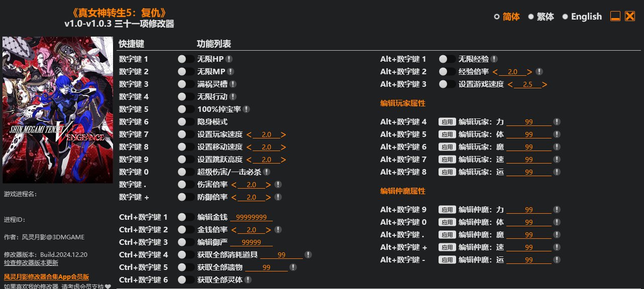This screenshot has width=644, height=289.
Task: Minimize the trainer window
Action: (615, 16)
